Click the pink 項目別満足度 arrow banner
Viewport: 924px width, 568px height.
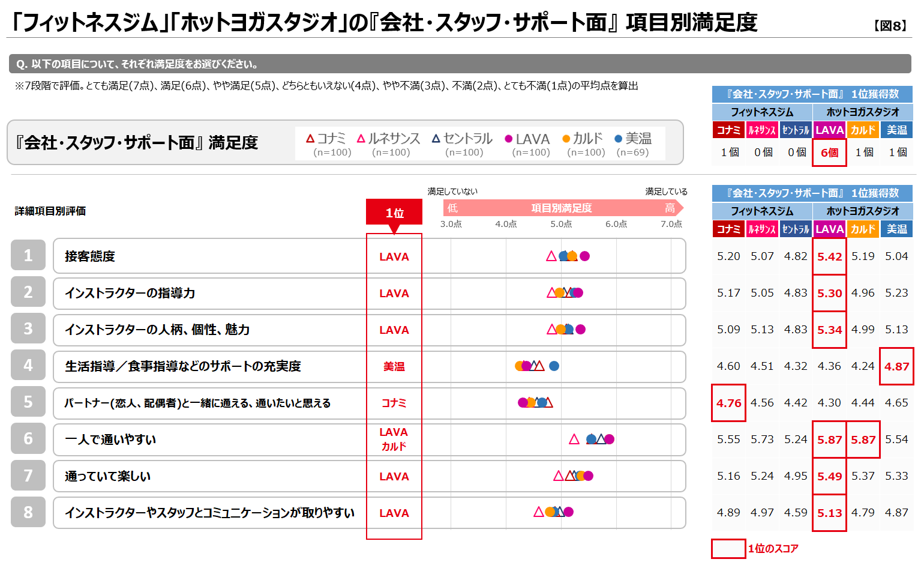[x=563, y=208]
